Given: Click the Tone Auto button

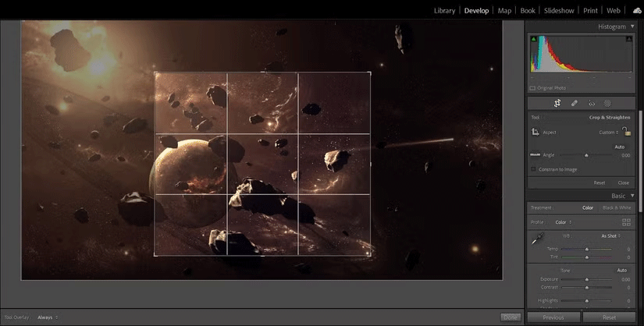Looking at the screenshot, I should pyautogui.click(x=622, y=270).
